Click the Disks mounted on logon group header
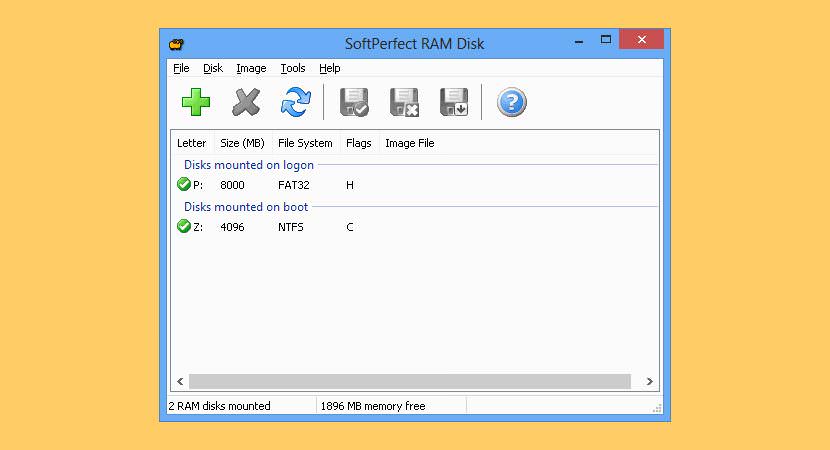Viewport: 830px width, 450px height. (x=249, y=165)
